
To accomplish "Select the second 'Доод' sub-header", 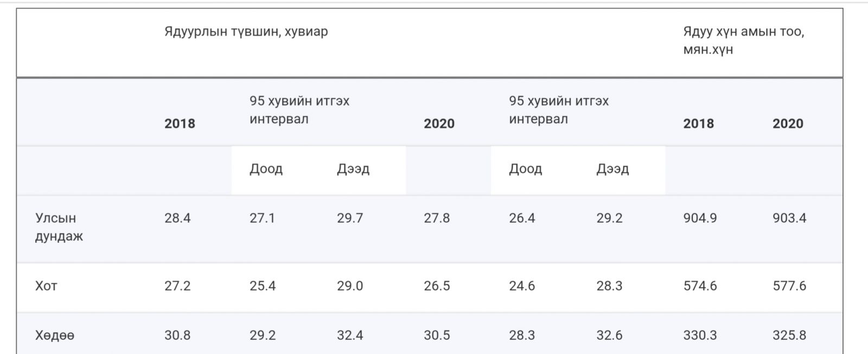I will click(525, 169).
